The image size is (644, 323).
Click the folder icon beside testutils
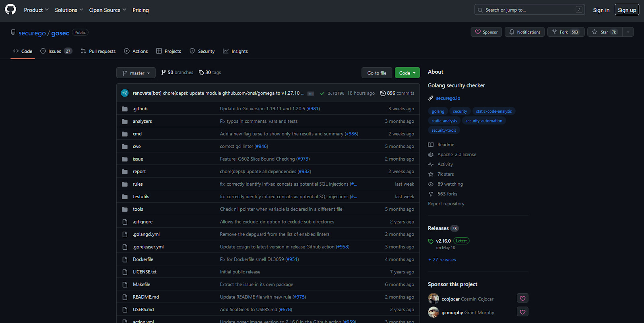(x=125, y=197)
